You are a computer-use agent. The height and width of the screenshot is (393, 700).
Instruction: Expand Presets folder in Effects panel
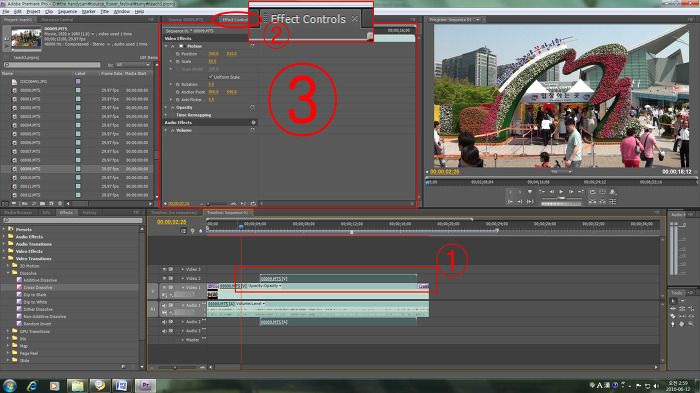4,229
